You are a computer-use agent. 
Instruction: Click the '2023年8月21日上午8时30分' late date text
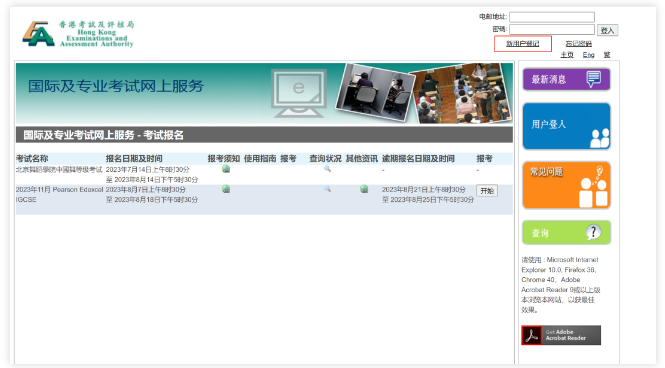point(423,190)
